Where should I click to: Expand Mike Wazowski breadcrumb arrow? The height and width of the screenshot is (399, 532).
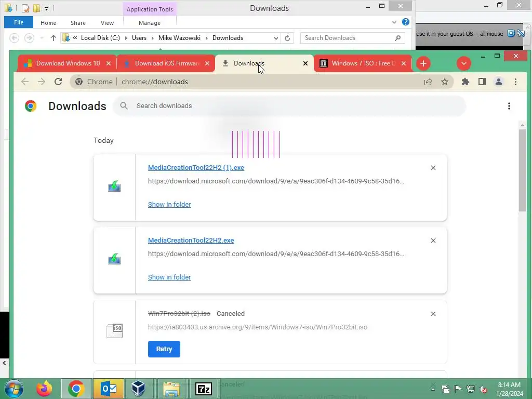pos(206,38)
